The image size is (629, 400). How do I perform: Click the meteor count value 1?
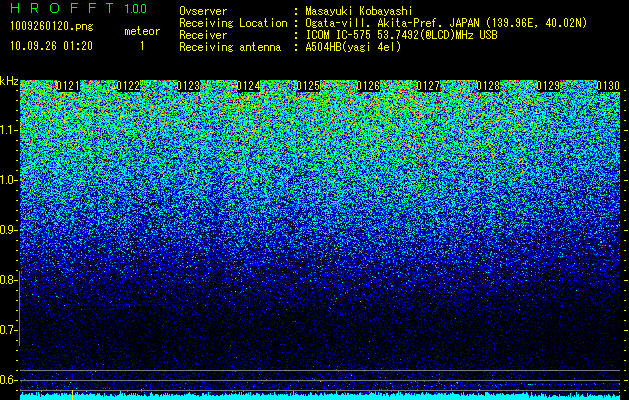(x=142, y=46)
